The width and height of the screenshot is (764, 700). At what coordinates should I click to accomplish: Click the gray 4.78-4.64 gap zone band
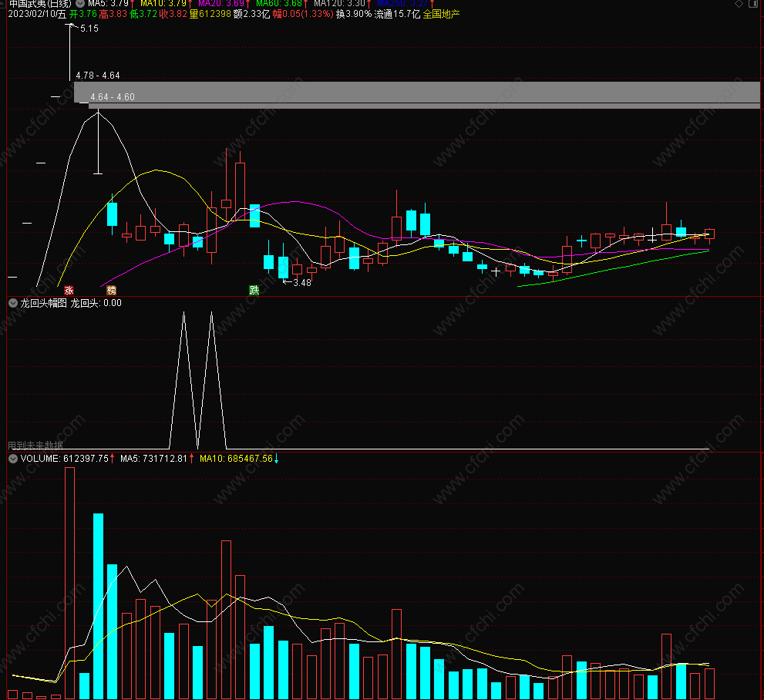tap(416, 92)
